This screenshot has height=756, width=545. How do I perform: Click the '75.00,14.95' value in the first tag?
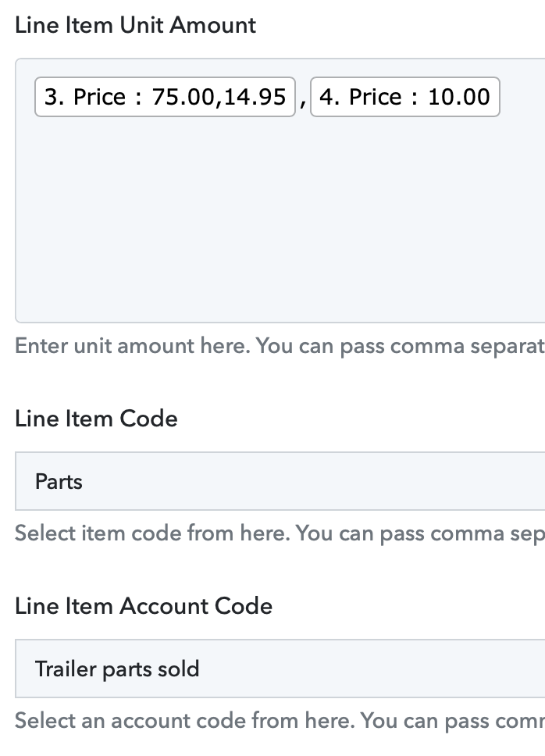coord(219,97)
